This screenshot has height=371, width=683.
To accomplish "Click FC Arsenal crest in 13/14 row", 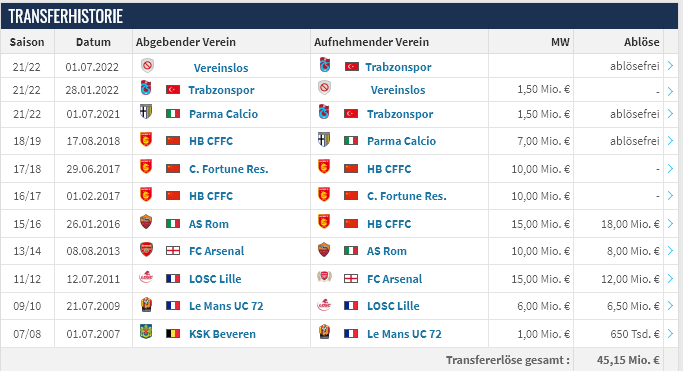I will [146, 250].
